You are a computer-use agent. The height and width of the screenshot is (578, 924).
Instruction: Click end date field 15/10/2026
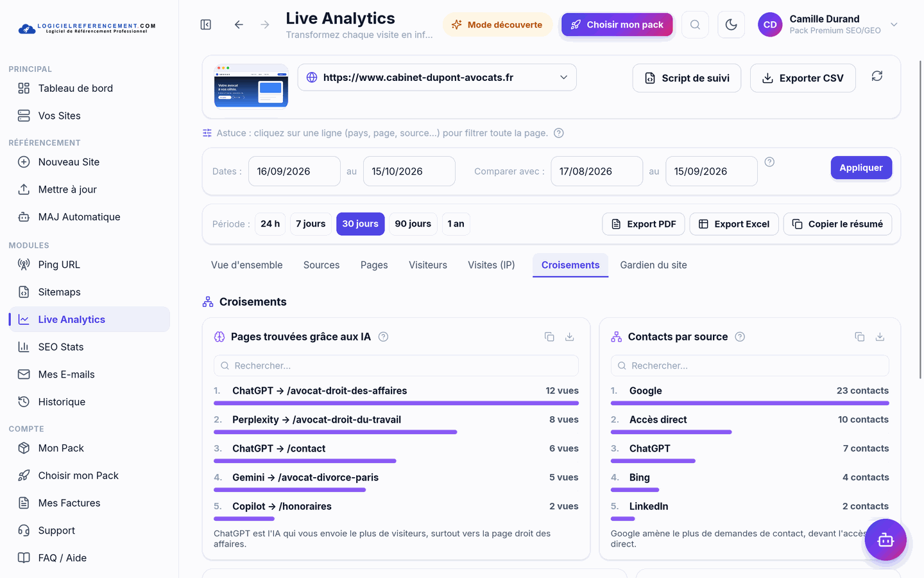point(409,171)
